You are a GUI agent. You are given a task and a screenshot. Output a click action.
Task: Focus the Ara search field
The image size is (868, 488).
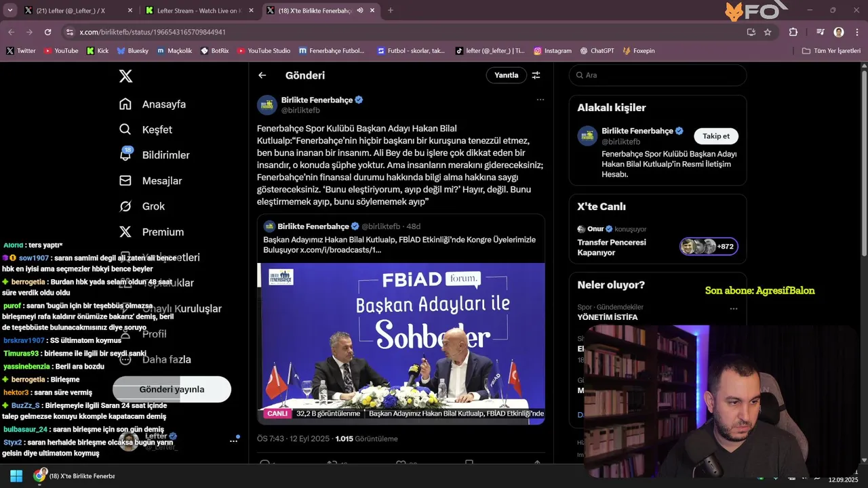658,75
